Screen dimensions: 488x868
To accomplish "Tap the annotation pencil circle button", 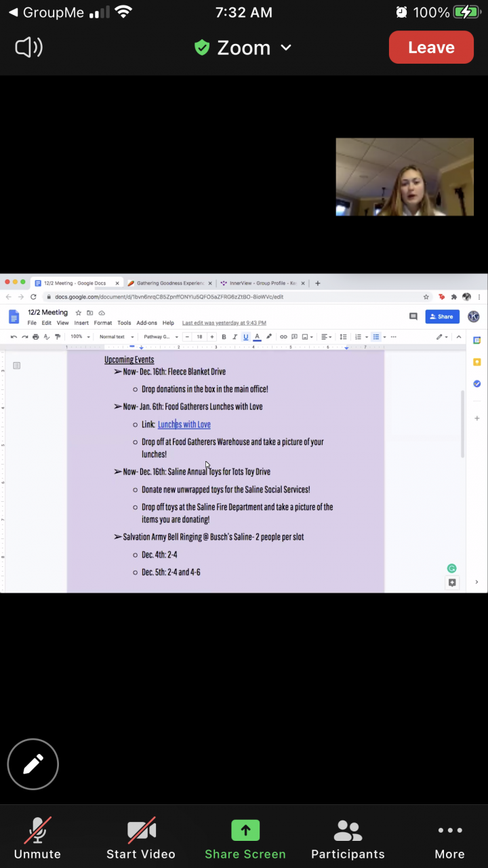I will 33,764.
